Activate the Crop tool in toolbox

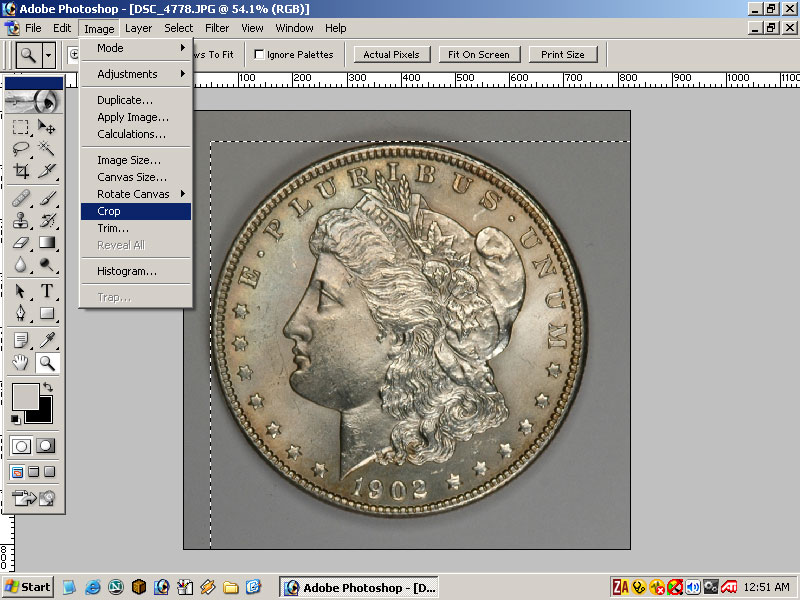(21, 171)
